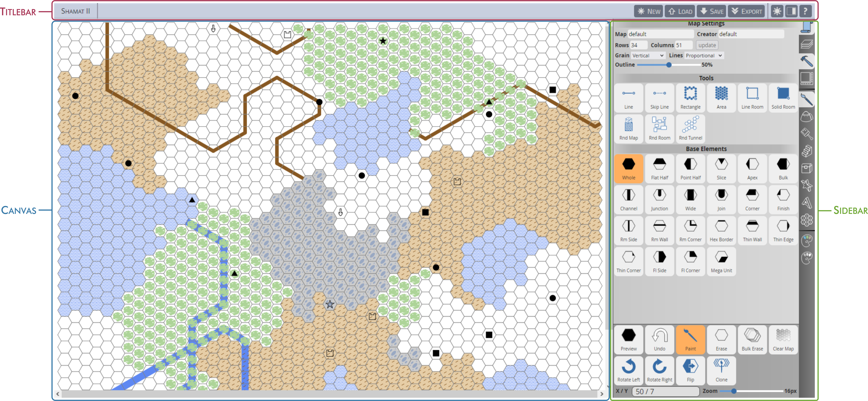Image resolution: width=868 pixels, height=401 pixels.
Task: Select the Line Room tool
Action: (752, 98)
